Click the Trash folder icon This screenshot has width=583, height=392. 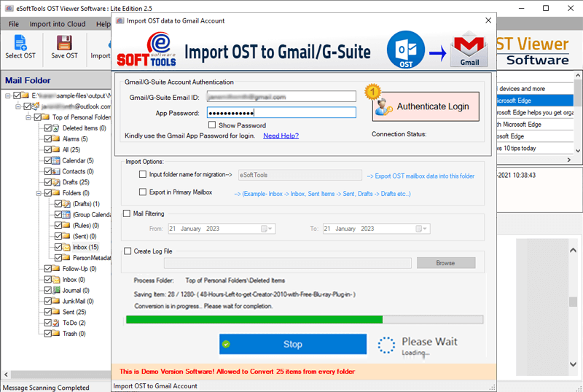56,333
